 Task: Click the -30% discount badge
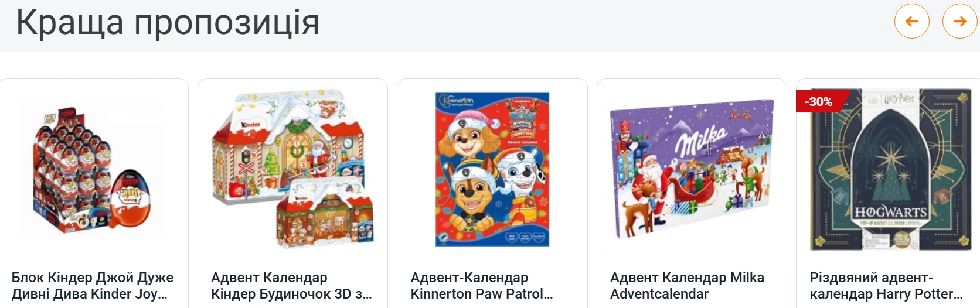pos(819,101)
